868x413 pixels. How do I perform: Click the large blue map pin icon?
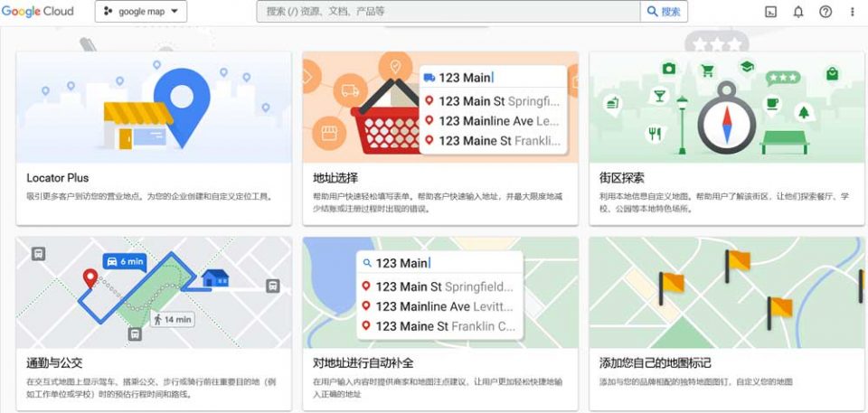tap(182, 108)
